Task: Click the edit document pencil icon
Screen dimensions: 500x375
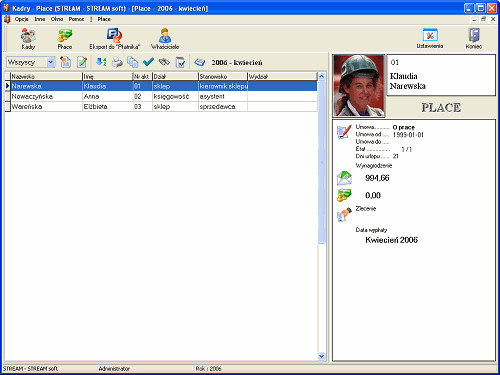Action: point(82,62)
